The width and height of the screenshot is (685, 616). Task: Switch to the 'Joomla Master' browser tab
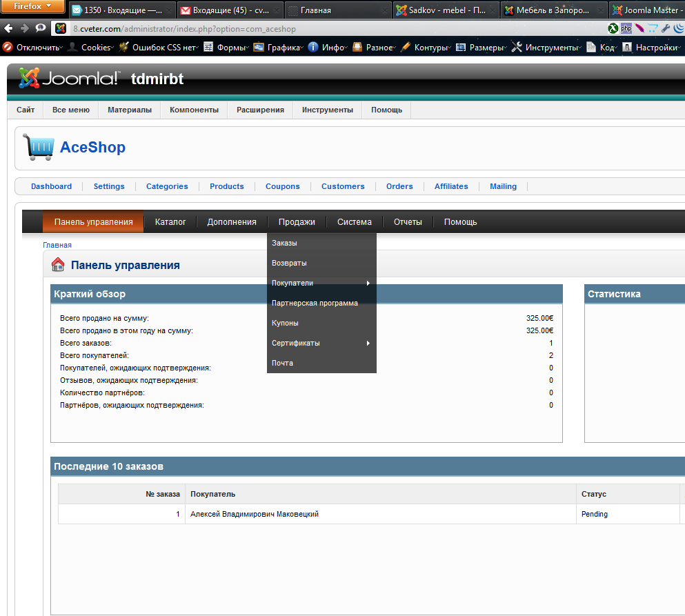pyautogui.click(x=647, y=10)
